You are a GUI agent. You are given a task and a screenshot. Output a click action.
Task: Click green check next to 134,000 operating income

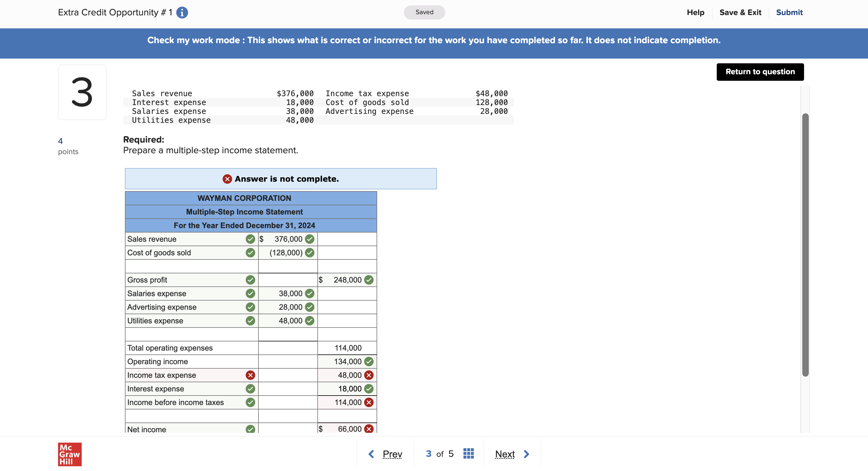tap(369, 362)
